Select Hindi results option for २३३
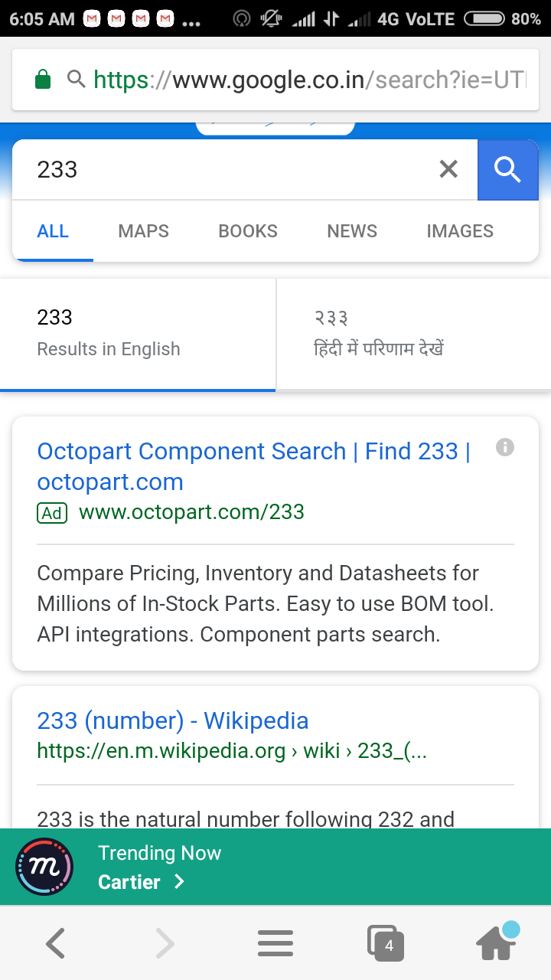The height and width of the screenshot is (980, 551). click(413, 333)
